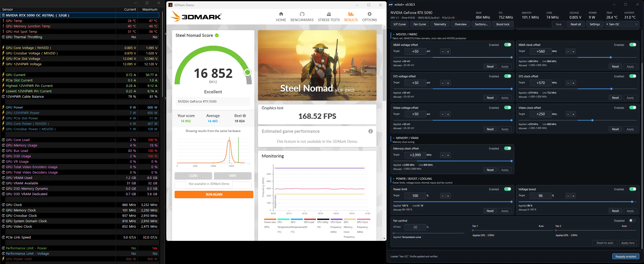This screenshot has width=644, height=264.
Task: Collapse the MEMORY / VRAM section
Action: point(394,138)
